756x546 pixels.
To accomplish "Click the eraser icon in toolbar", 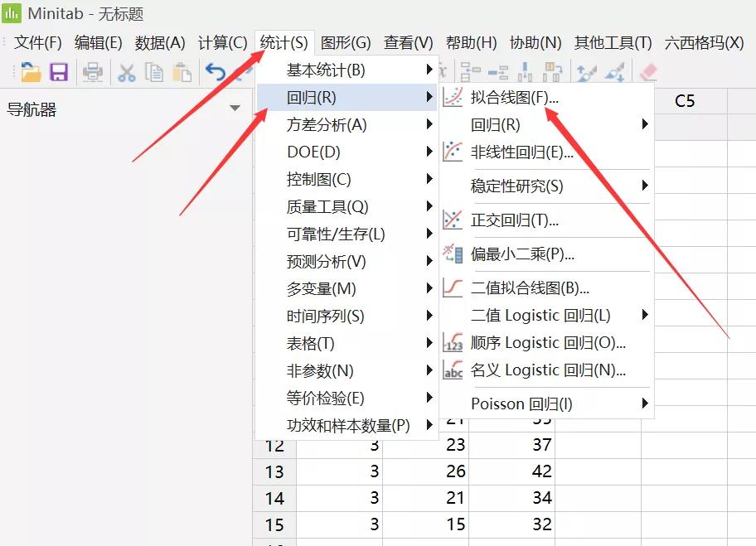I will pos(647,72).
